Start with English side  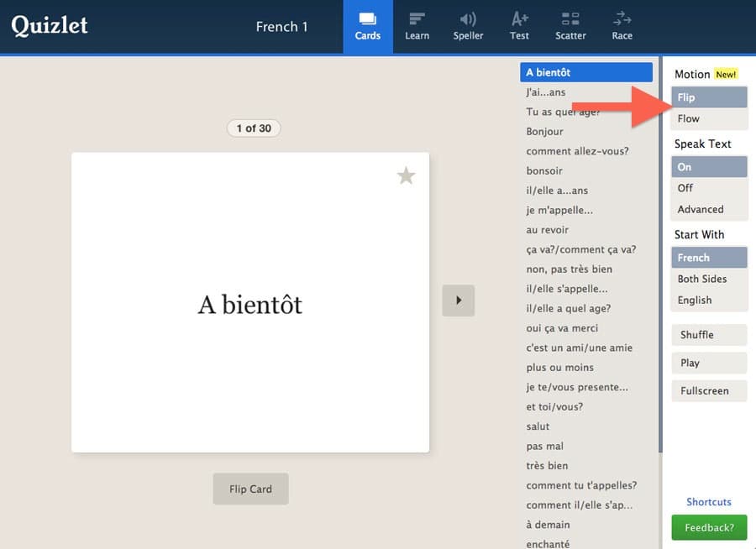(x=709, y=300)
